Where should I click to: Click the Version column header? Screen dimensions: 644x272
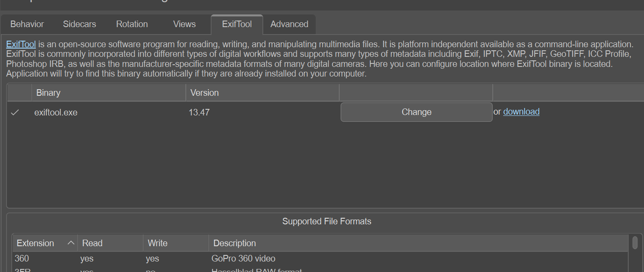coord(204,93)
